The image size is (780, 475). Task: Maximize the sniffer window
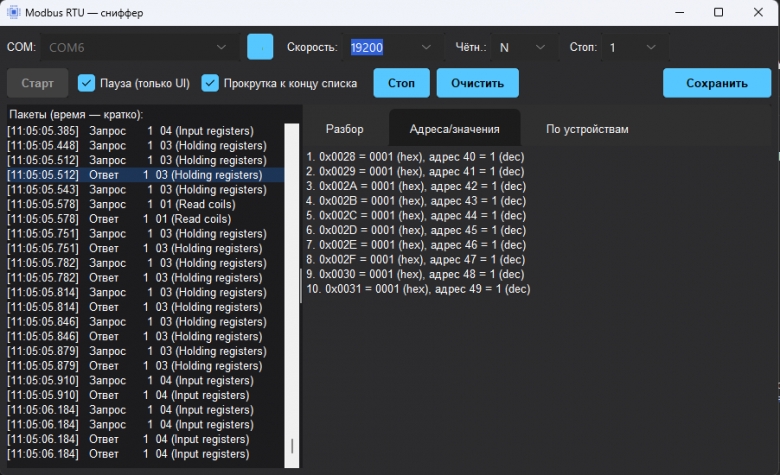coord(718,12)
